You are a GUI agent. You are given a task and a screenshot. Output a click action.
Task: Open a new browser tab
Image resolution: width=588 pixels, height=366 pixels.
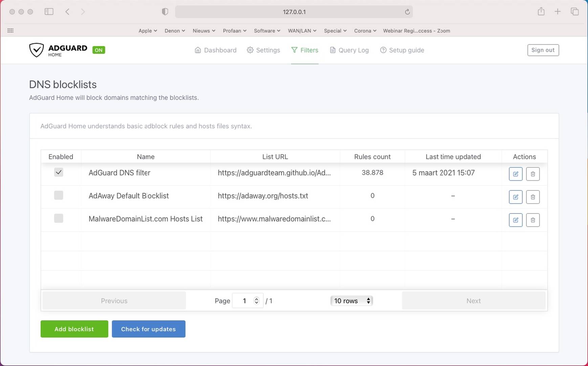(558, 12)
